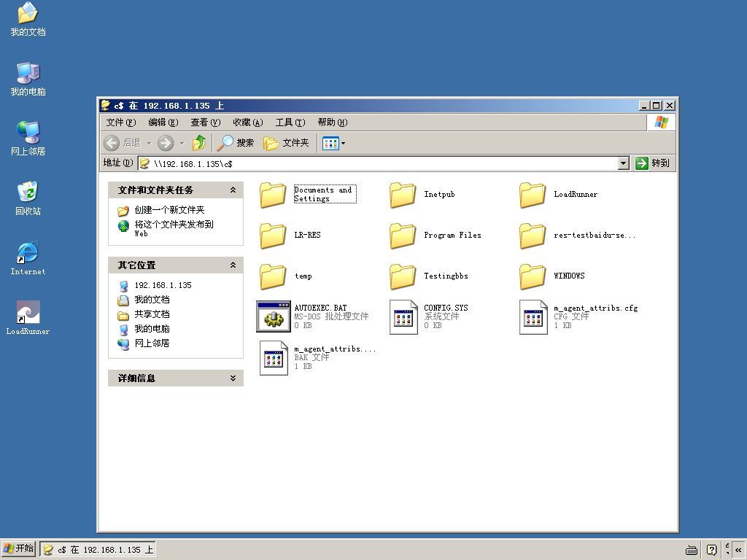Open the 收藏(A) menu
747x560 pixels.
point(248,122)
